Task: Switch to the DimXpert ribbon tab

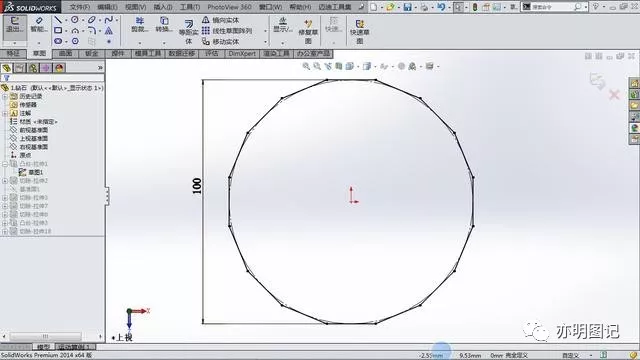Action: point(242,53)
